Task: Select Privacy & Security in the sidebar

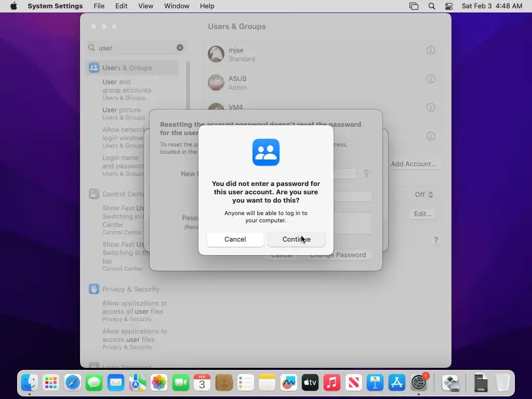Action: click(130, 289)
